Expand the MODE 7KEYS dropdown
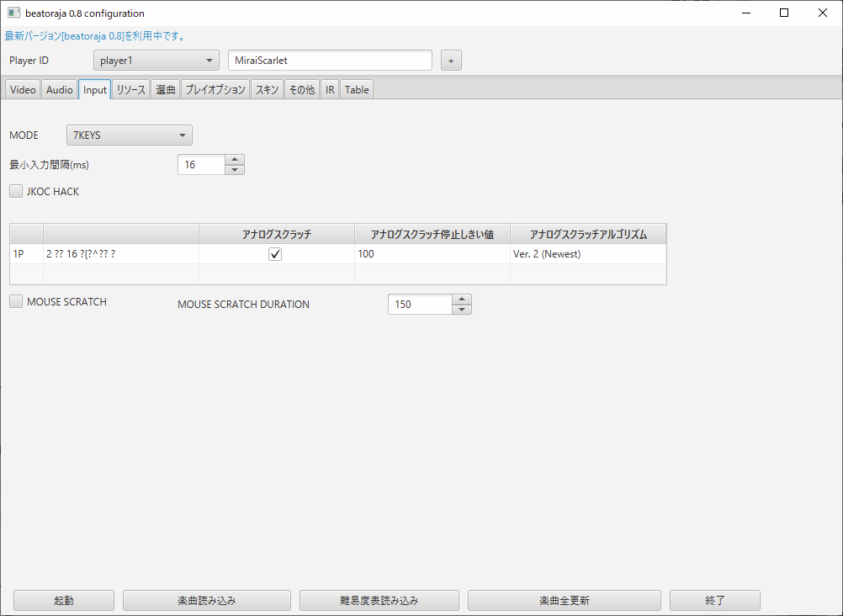The image size is (843, 616). point(129,135)
